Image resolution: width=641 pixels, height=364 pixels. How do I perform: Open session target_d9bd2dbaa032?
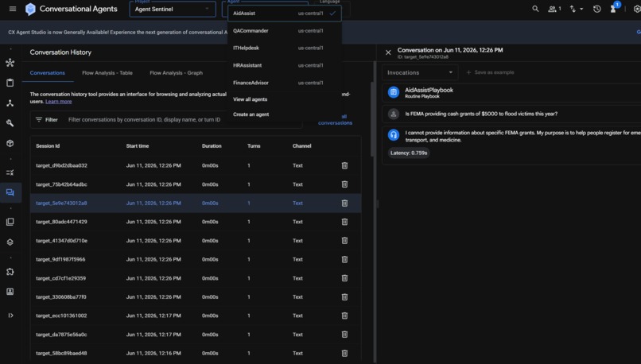(61, 165)
